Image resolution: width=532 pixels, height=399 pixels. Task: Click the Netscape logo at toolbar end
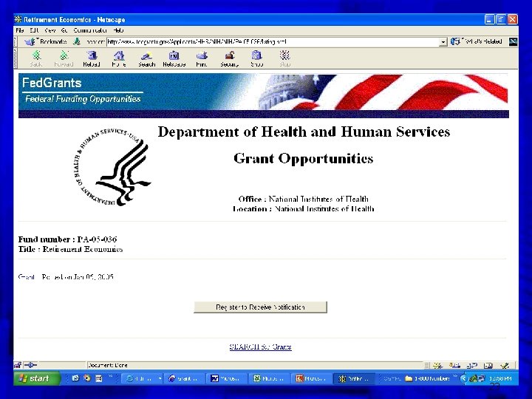point(513,41)
